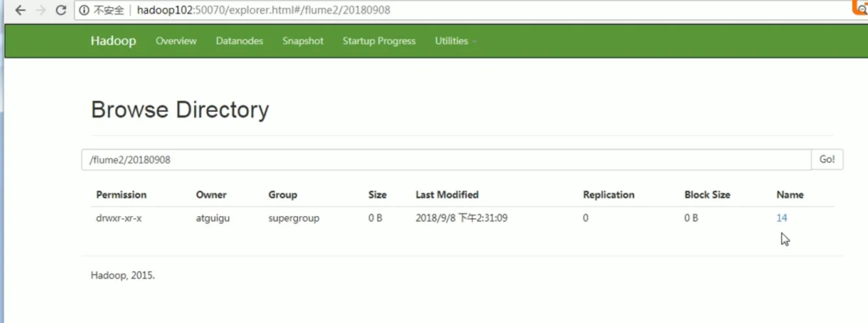The image size is (868, 323).
Task: Click the Hadoop brand link
Action: pyautogui.click(x=113, y=40)
